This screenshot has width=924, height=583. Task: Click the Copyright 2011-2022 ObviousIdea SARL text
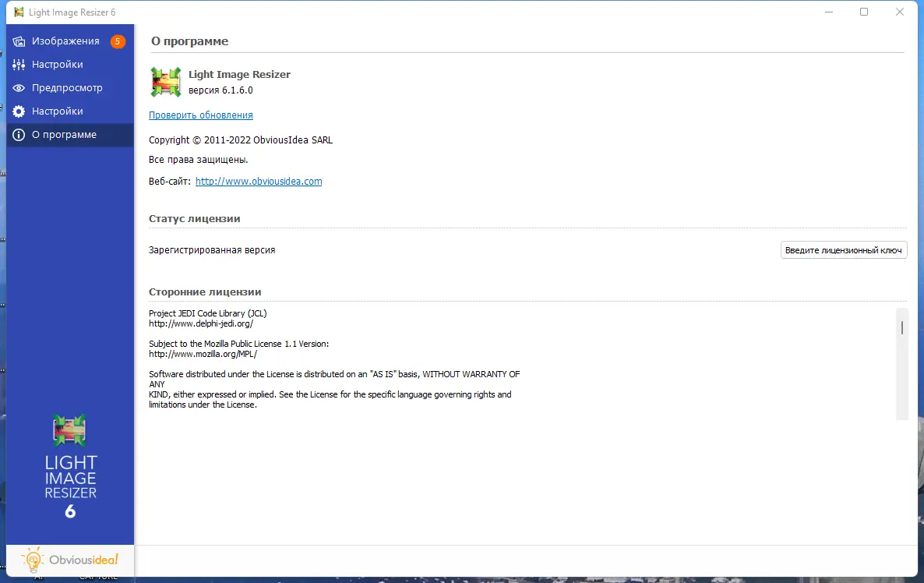click(x=241, y=140)
